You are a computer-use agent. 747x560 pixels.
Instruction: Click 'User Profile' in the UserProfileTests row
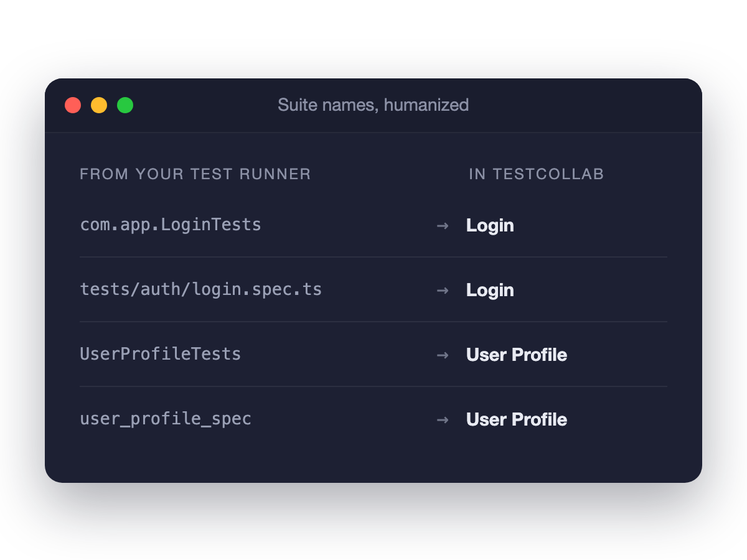tap(517, 355)
